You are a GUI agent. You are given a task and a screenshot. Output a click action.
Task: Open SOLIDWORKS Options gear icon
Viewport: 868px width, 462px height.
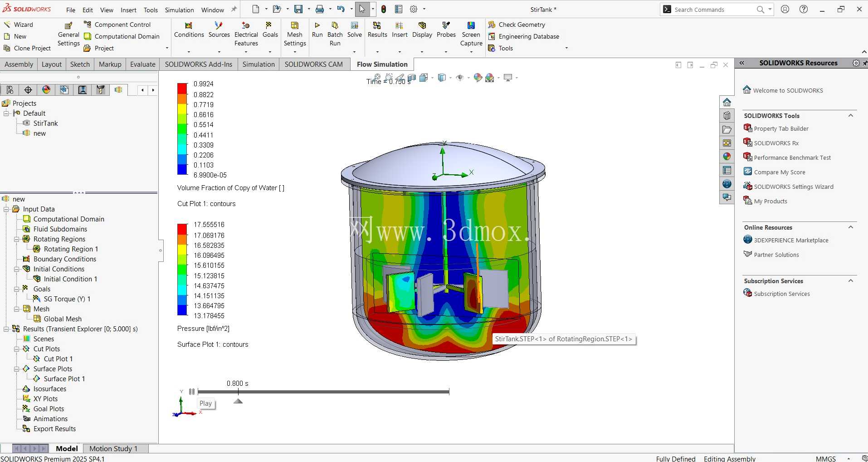(414, 9)
